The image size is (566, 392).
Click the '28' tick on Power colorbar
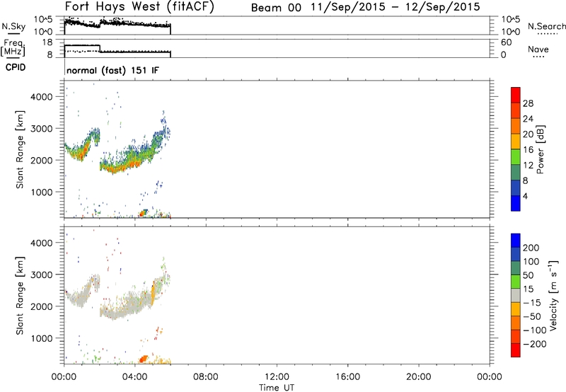point(528,103)
